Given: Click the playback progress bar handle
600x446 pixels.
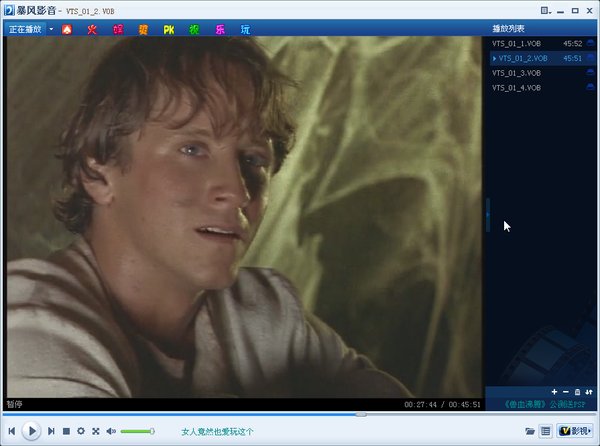Looking at the screenshot, I should [360, 414].
